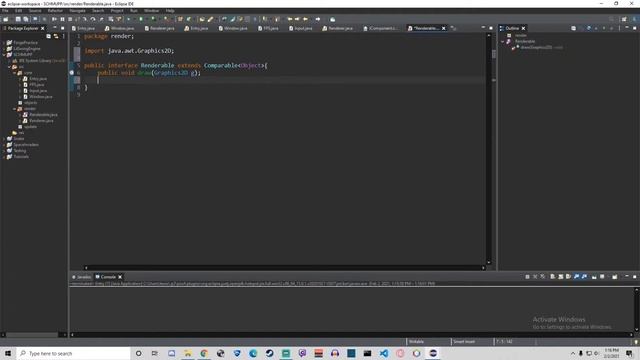Click the Forward navigation arrow in the toolbar
640x360 pixels.
coord(318,19)
